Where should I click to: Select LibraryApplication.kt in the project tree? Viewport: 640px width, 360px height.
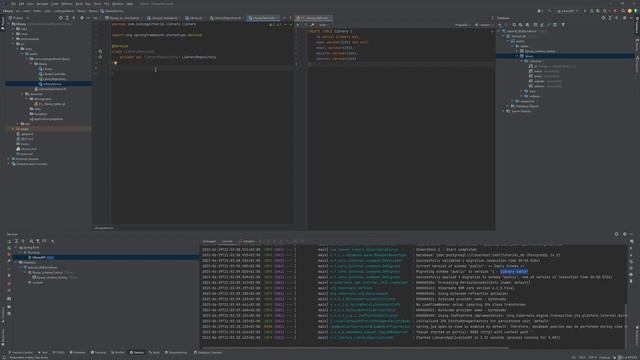click(50, 89)
